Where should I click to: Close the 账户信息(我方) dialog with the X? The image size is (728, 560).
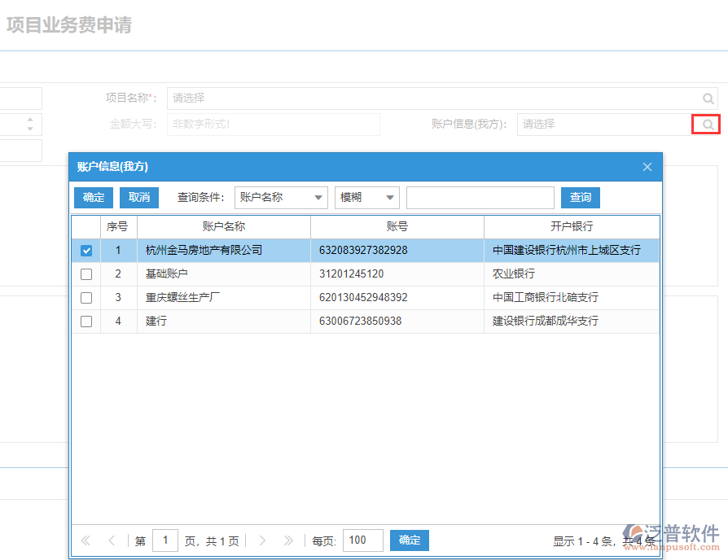pos(647,167)
